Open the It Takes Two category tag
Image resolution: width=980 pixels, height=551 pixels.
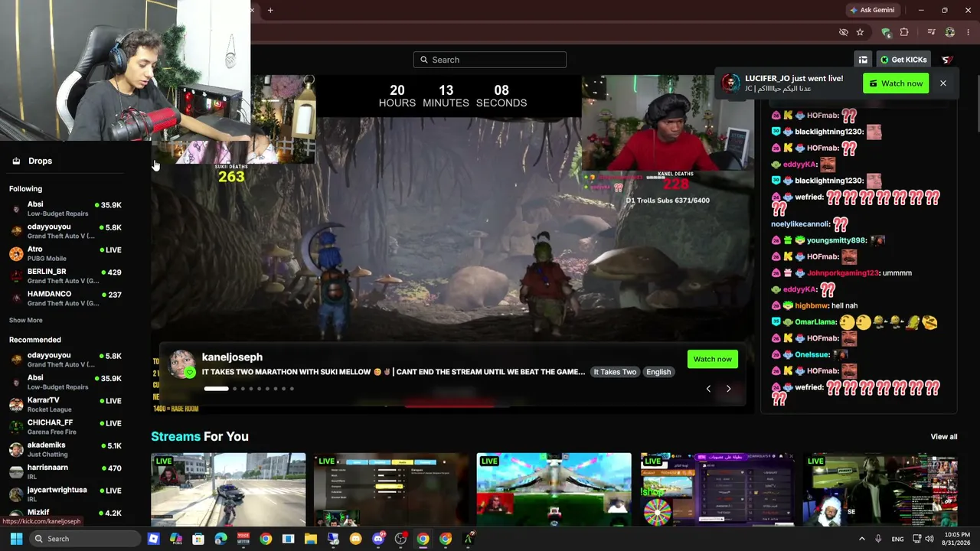coord(615,372)
